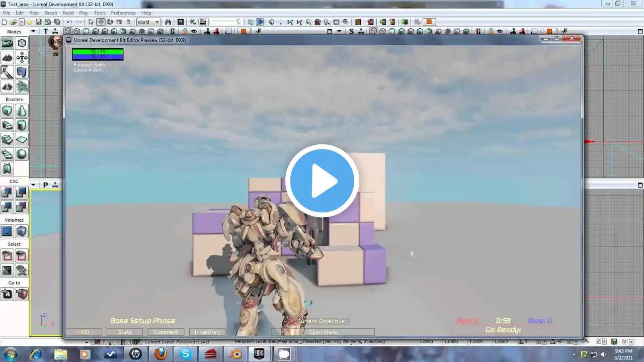Expand the recent files dropdown arrow
This screenshot has width=644, height=362.
[21, 22]
